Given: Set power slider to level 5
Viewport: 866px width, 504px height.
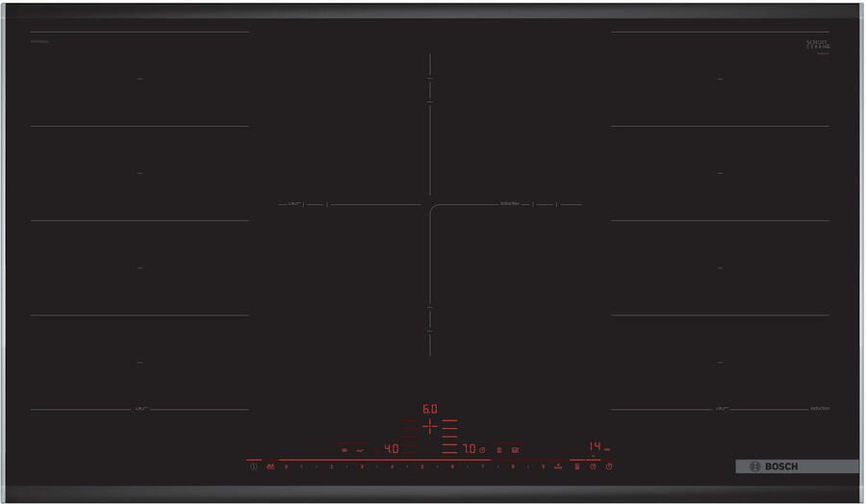Looking at the screenshot, I should [422, 466].
